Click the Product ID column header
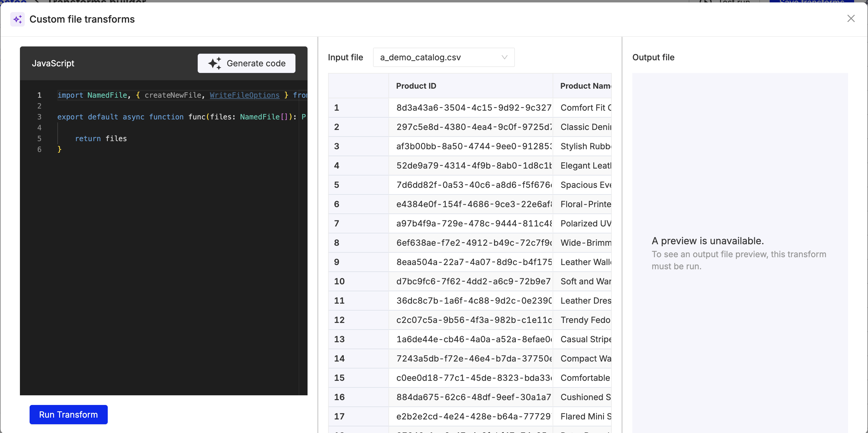Viewport: 868px width, 433px height. click(416, 86)
